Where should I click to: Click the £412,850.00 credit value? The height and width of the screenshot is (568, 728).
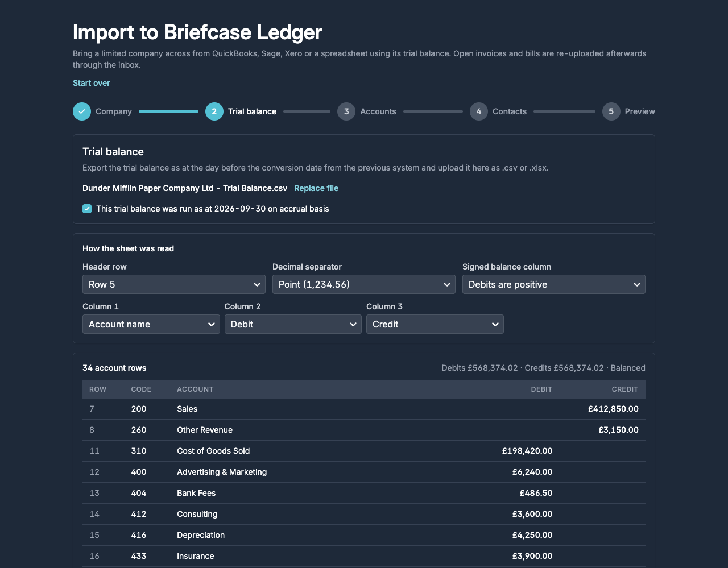tap(613, 409)
